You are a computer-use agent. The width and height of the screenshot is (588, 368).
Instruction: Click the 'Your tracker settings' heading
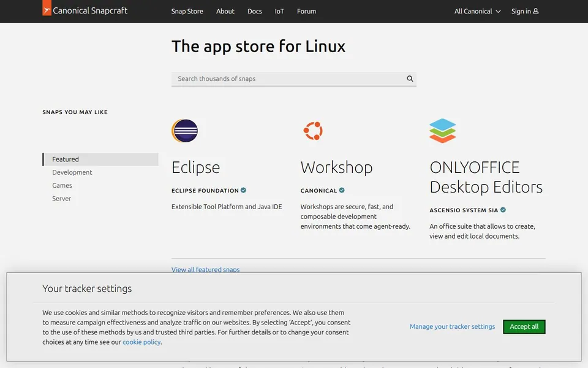(87, 288)
